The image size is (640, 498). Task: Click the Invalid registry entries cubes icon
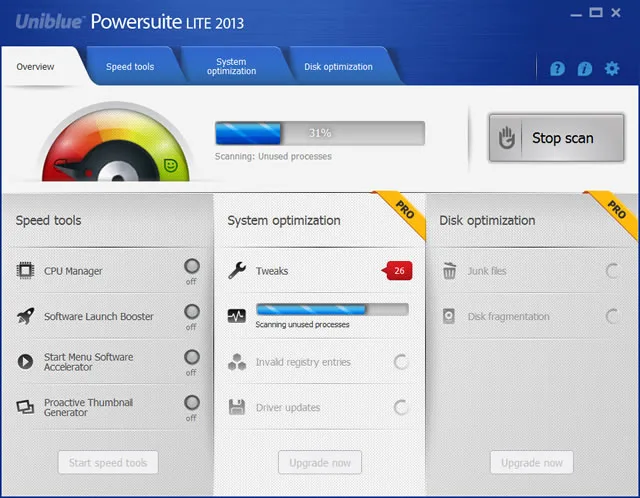237,362
